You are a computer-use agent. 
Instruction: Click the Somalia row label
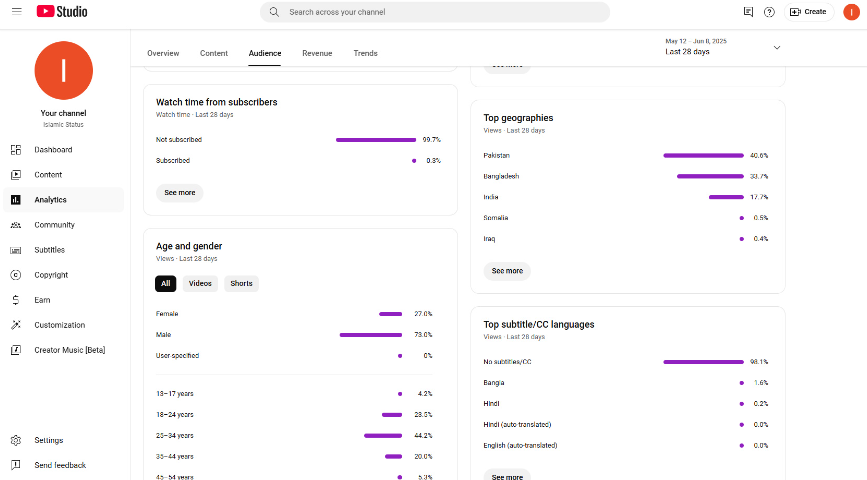coord(495,218)
